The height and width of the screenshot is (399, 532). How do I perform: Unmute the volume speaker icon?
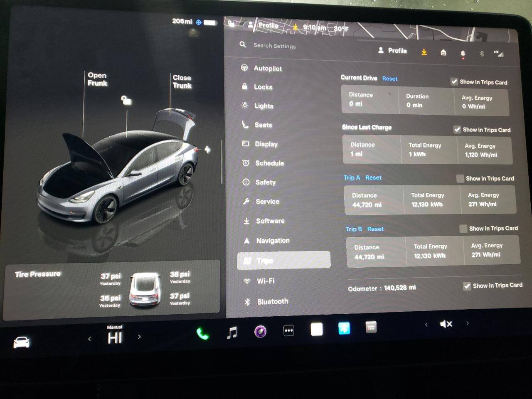pos(446,324)
